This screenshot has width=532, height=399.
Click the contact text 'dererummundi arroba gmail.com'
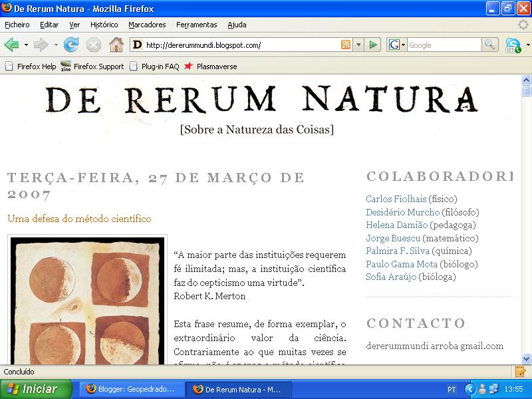point(435,346)
